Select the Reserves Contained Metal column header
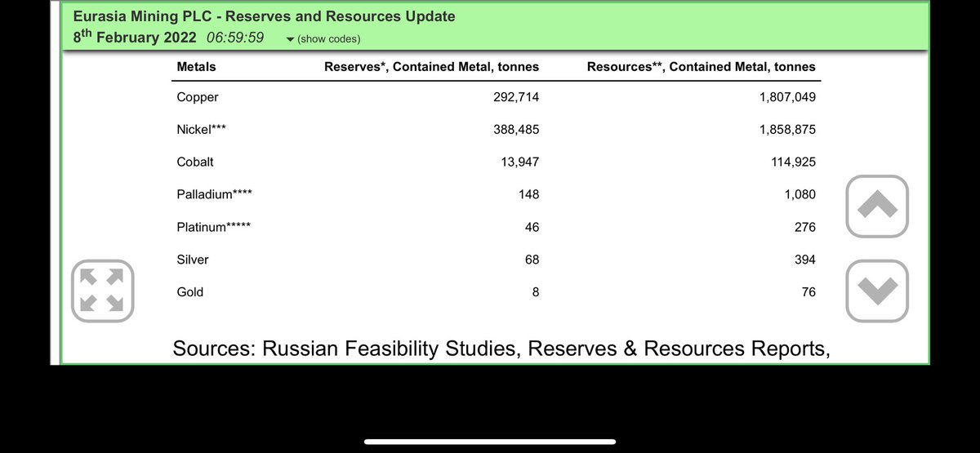This screenshot has height=453, width=980. (x=432, y=67)
